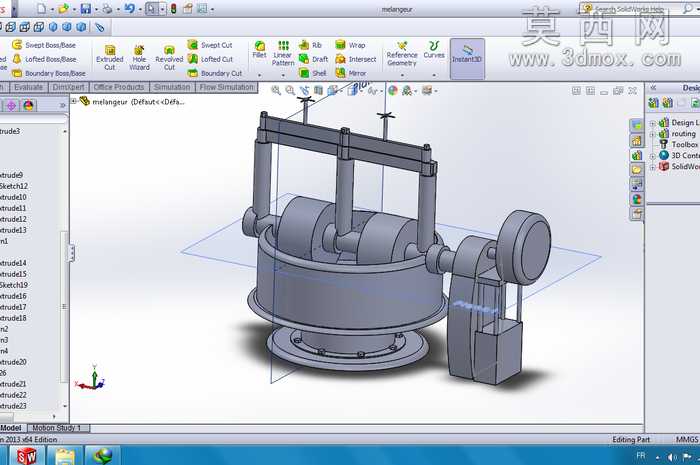Switch to the Model tab
The width and height of the screenshot is (700, 465).
click(11, 428)
